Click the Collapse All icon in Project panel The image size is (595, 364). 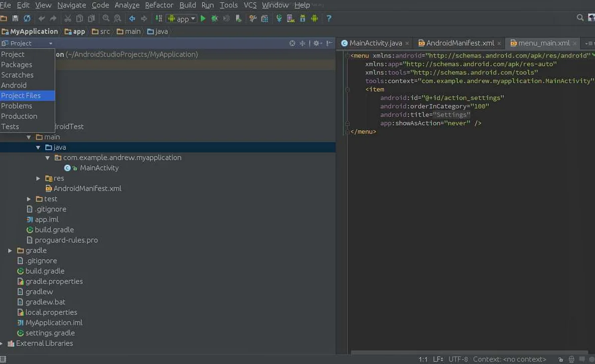coord(303,43)
